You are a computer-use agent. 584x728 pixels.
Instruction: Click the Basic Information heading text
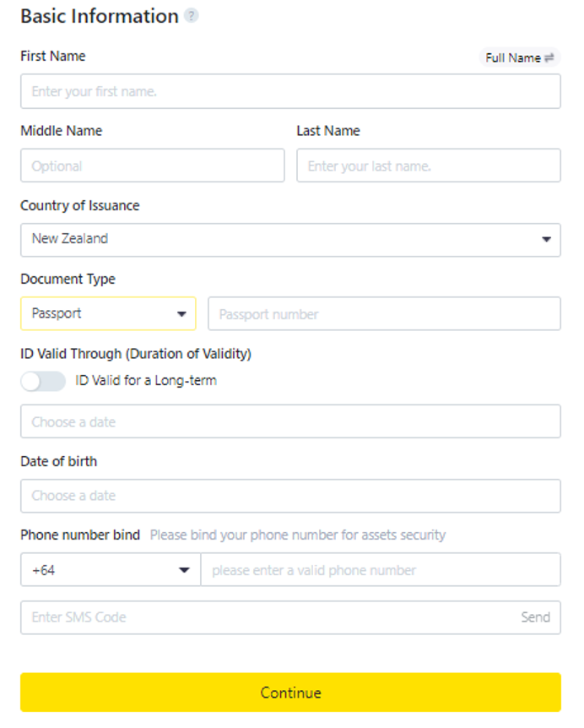100,16
